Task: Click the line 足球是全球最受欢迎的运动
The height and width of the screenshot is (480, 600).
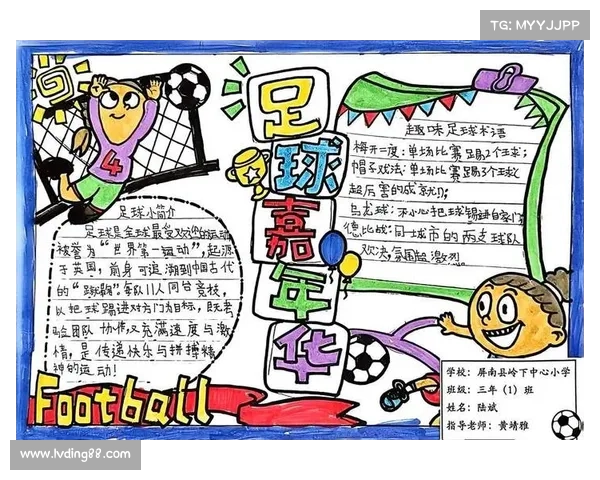Action: [158, 231]
